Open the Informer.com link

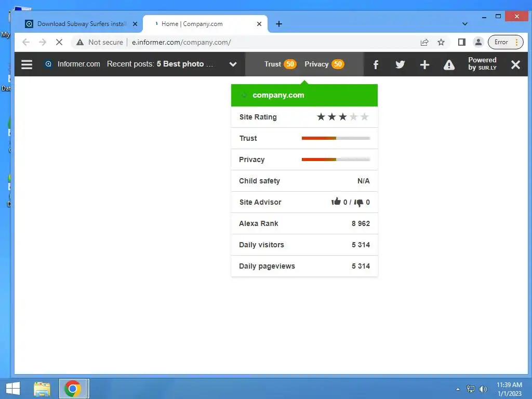pos(79,64)
